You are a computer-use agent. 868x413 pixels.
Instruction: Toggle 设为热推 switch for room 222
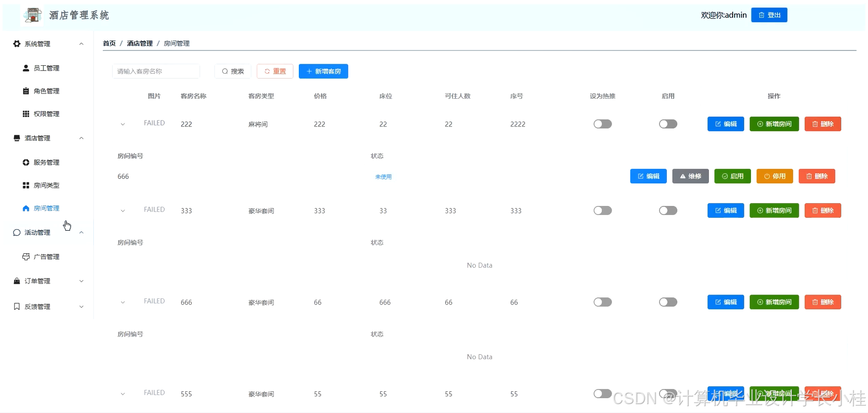[x=603, y=124]
